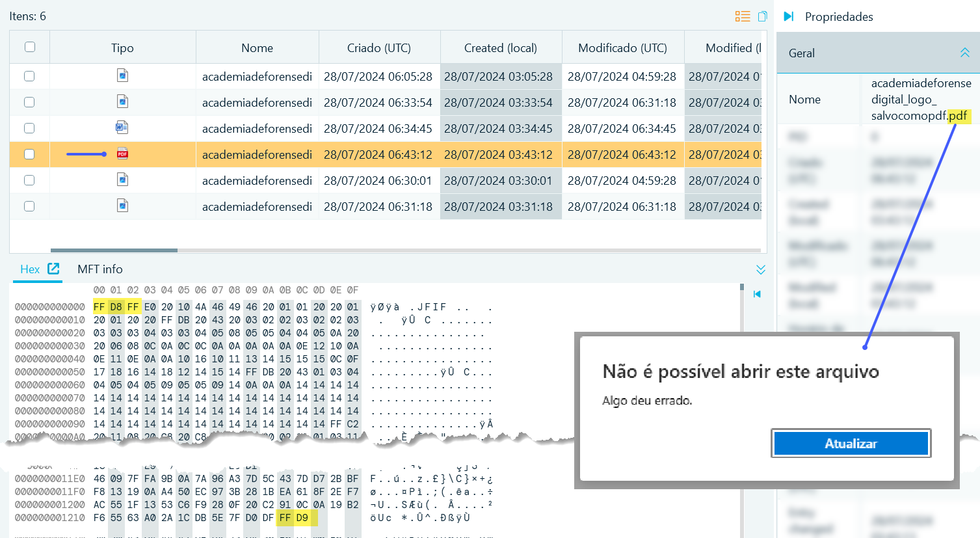The height and width of the screenshot is (538, 980).
Task: Click the Modificado cell 28/07/2024 04:59:28 in first row
Action: click(622, 76)
